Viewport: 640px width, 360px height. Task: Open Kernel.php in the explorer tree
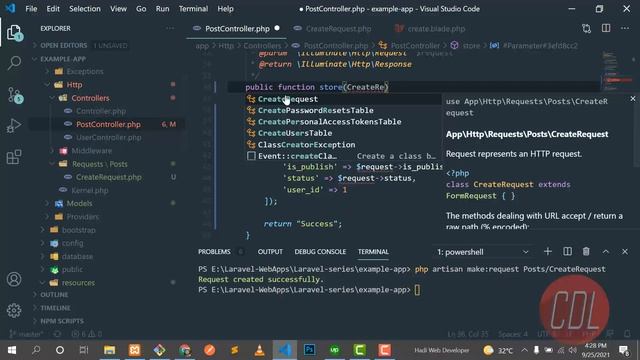tap(90, 190)
